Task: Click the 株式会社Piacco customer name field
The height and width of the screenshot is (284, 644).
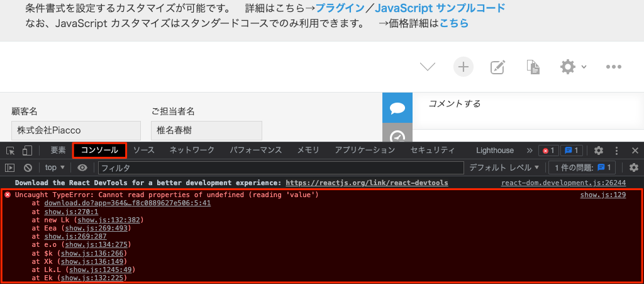Action: coord(76,131)
